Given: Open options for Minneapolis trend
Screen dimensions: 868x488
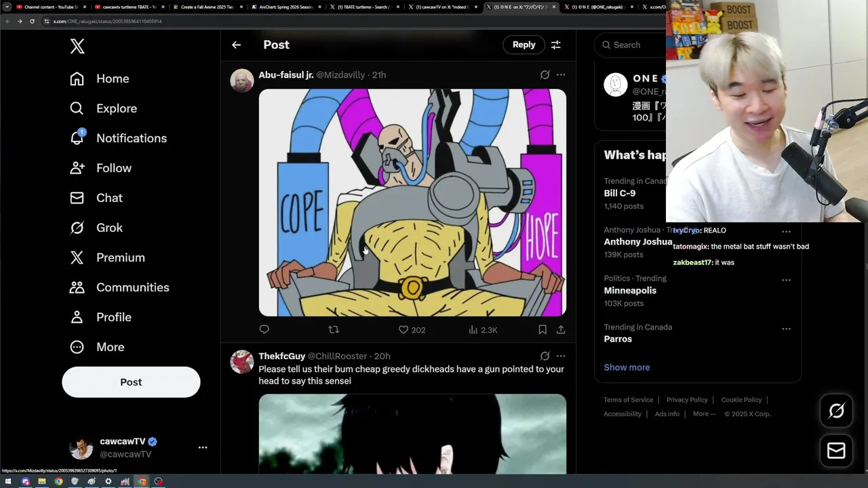Looking at the screenshot, I should (x=786, y=280).
